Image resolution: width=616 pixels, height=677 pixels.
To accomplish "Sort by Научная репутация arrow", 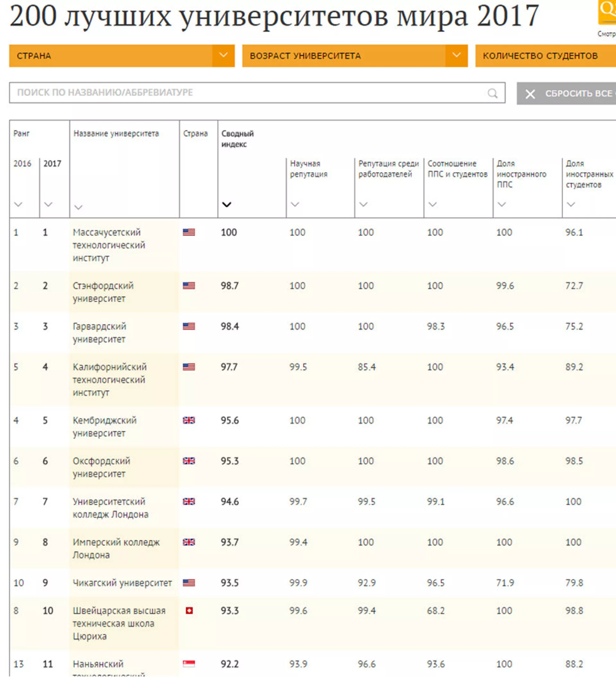I will coord(295,204).
